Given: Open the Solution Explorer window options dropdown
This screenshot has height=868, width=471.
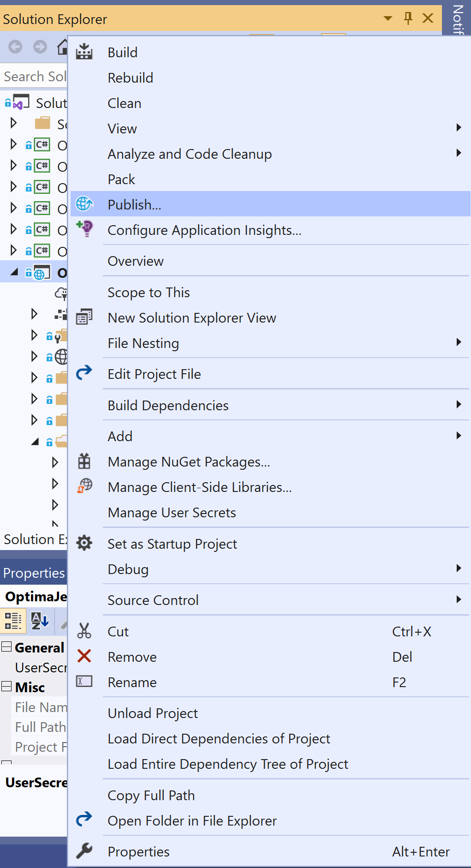Looking at the screenshot, I should tap(388, 18).
